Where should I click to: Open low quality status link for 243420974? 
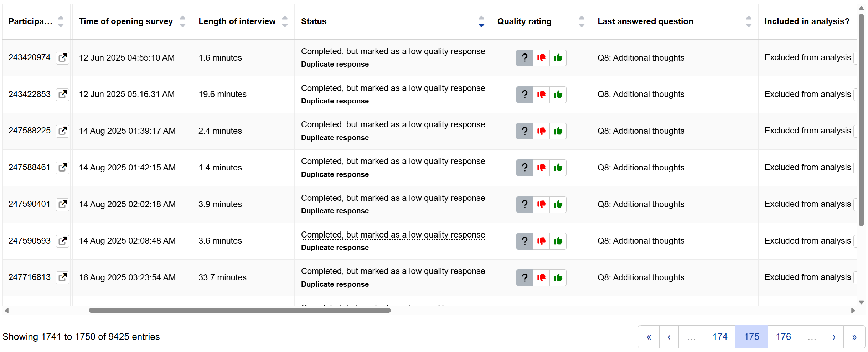click(x=393, y=51)
